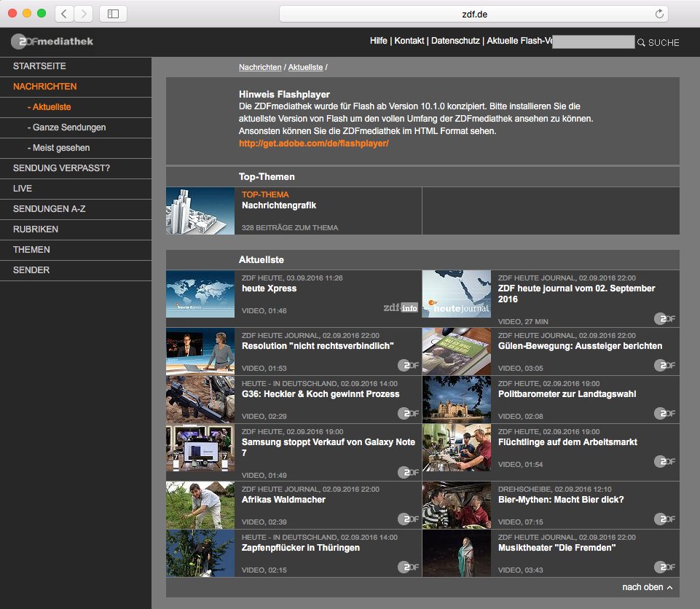700x609 pixels.
Task: Open 'Musiktheater "Die Fremden"' title
Action: click(x=557, y=548)
